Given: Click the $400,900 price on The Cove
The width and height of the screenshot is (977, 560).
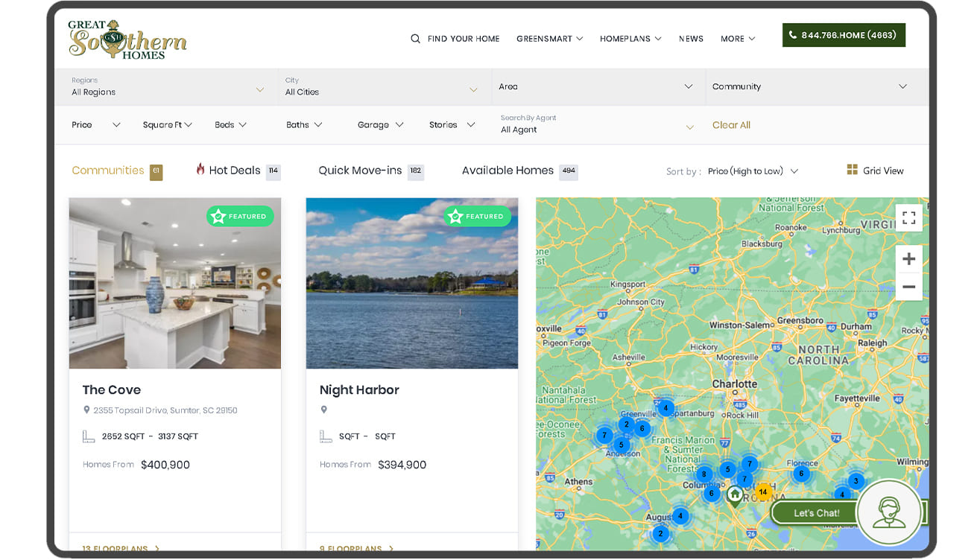Looking at the screenshot, I should 165,465.
